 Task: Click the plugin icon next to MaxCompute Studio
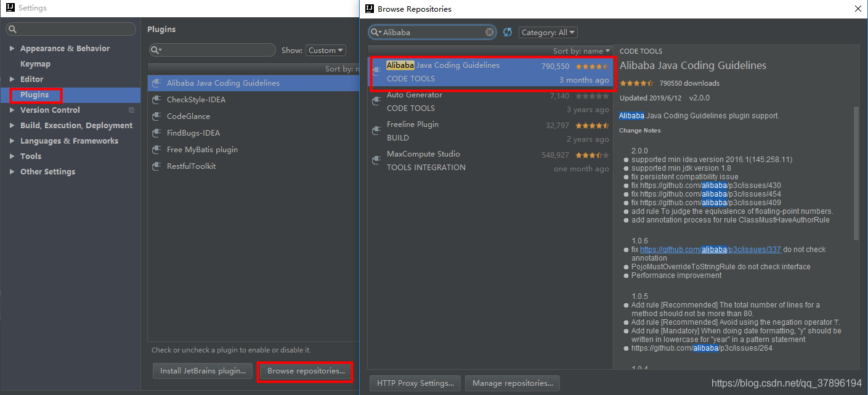(x=377, y=160)
